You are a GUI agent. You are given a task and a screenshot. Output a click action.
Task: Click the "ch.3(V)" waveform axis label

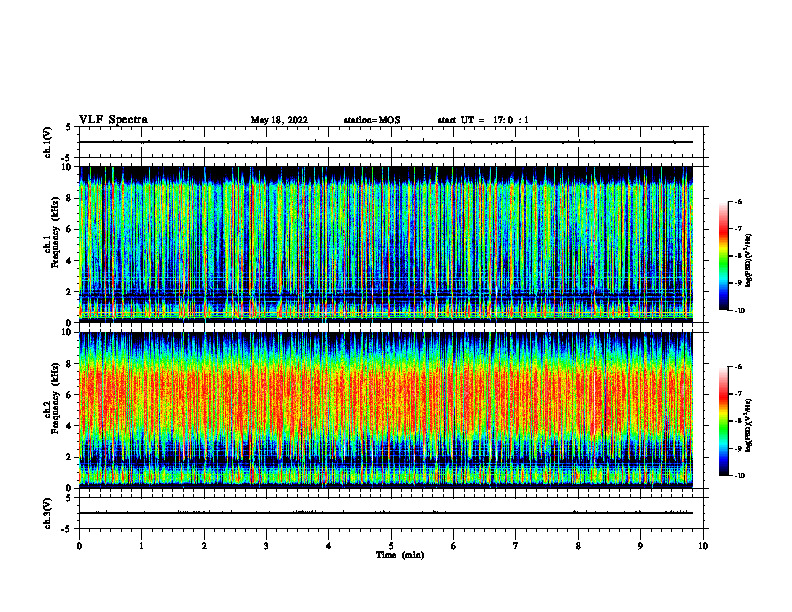48,513
